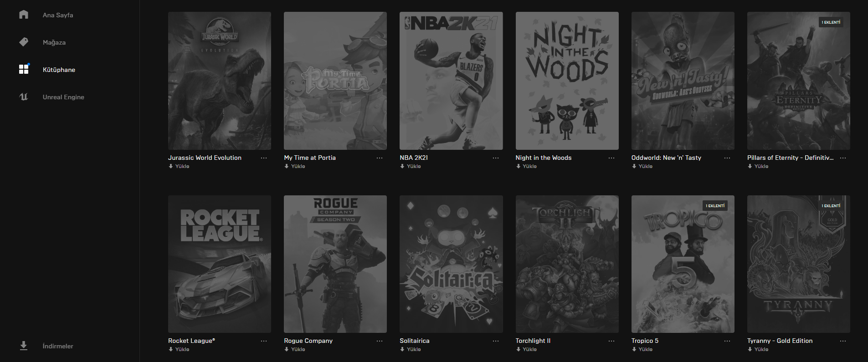Click the Oddworld: New 'n' Tasty title
The width and height of the screenshot is (868, 362).
click(x=666, y=158)
